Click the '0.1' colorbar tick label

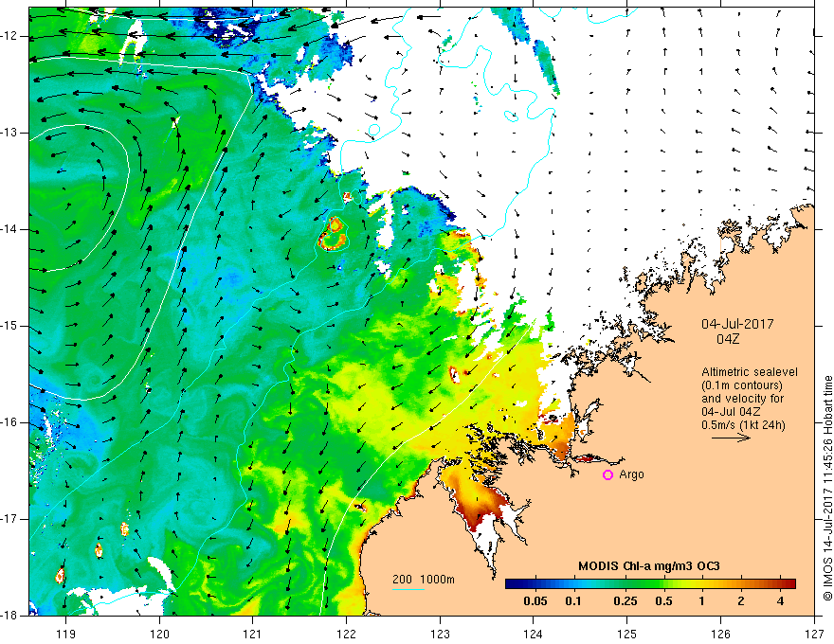pos(573,601)
